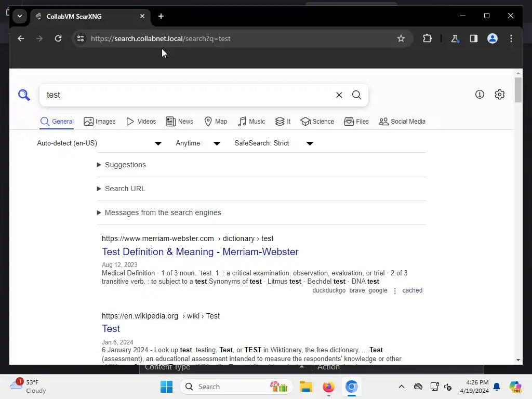
Task: Open Anytime time range dropdown
Action: 198,143
